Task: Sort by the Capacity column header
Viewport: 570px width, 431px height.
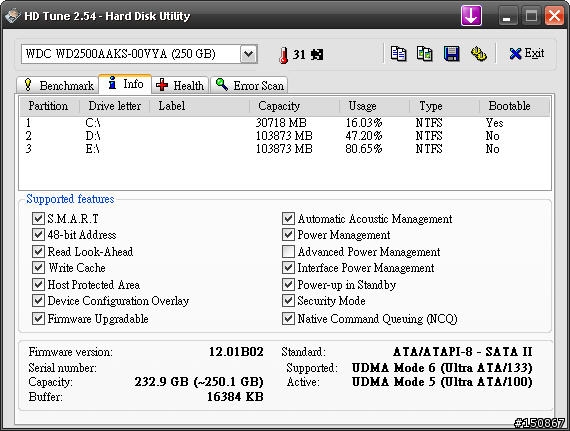Action: pos(294,106)
